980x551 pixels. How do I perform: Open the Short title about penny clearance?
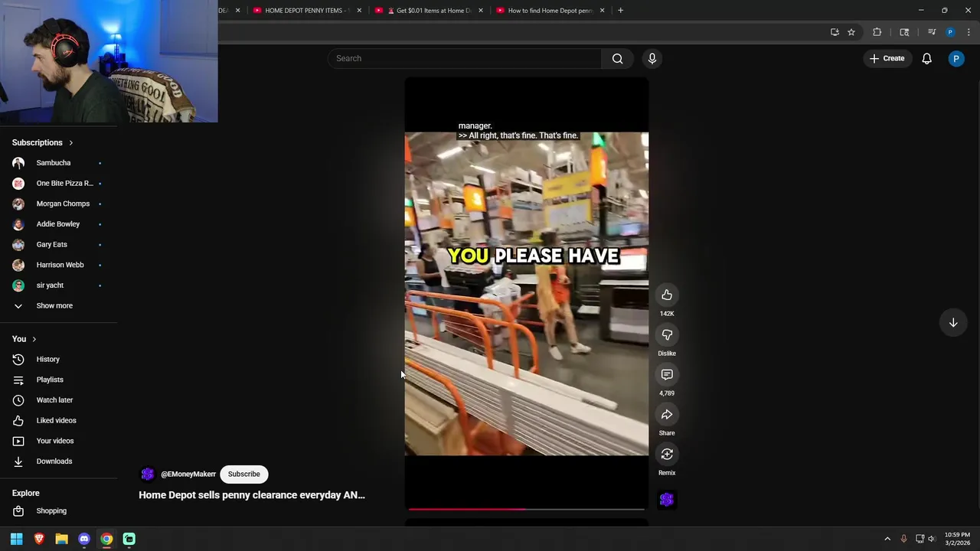click(252, 495)
